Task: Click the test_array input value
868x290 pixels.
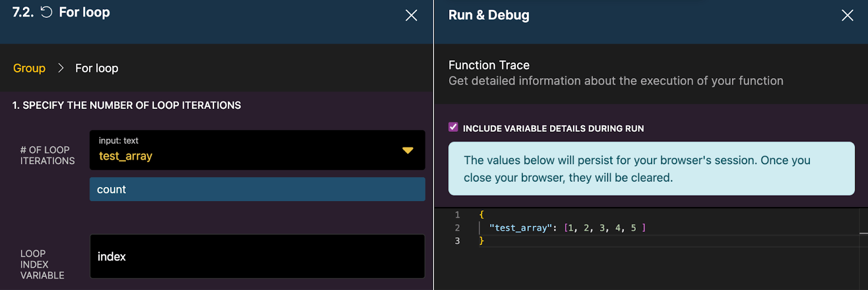Action: pyautogui.click(x=125, y=156)
